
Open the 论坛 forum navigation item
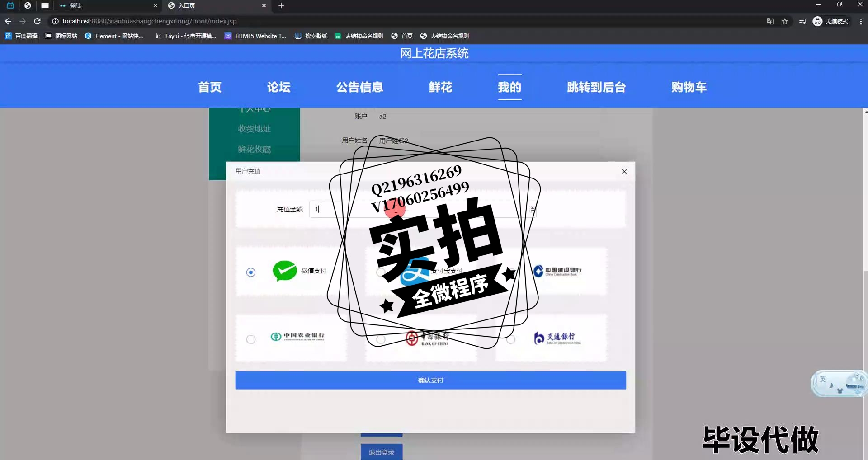tap(278, 87)
